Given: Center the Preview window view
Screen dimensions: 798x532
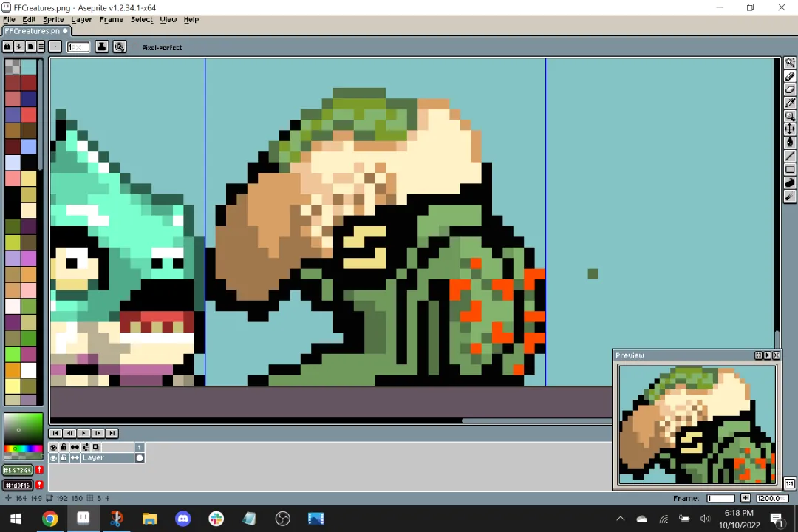Looking at the screenshot, I should coord(758,355).
